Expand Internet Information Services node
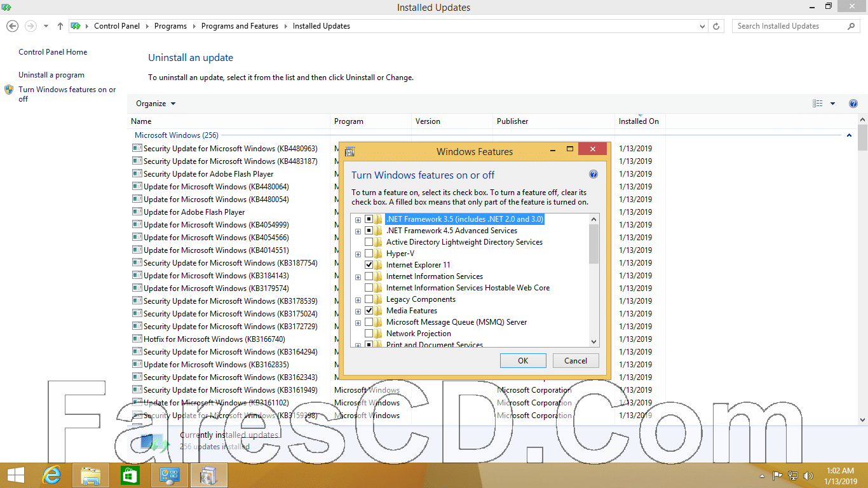868x488 pixels. click(x=358, y=277)
